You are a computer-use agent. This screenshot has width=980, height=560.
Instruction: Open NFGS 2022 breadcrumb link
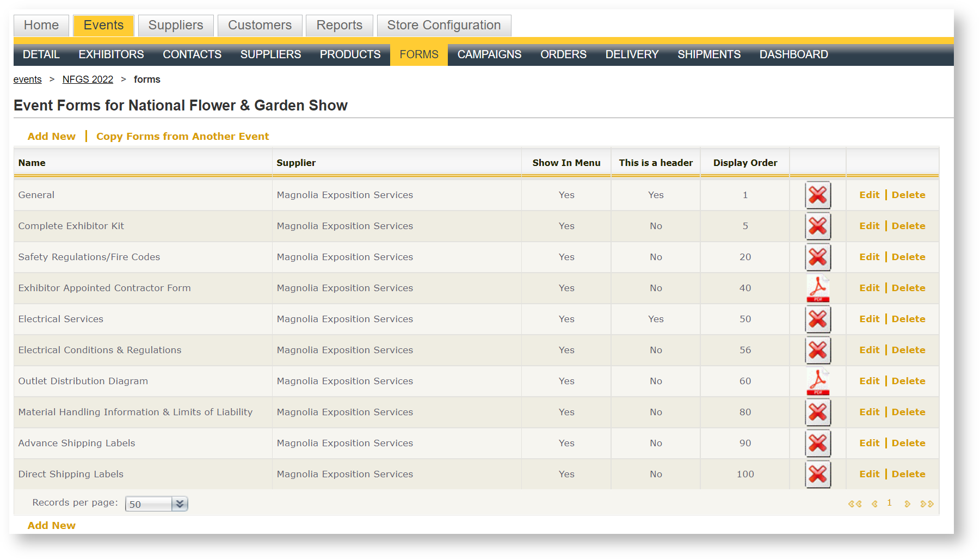click(88, 79)
